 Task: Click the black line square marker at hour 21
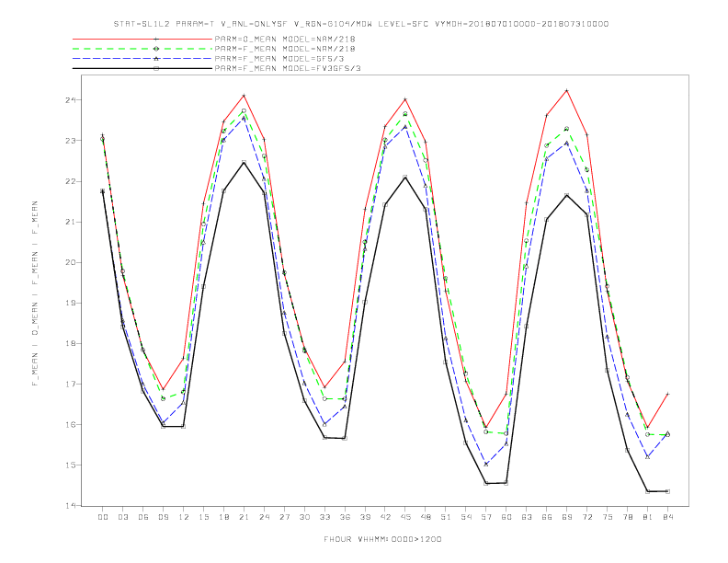[x=244, y=162]
